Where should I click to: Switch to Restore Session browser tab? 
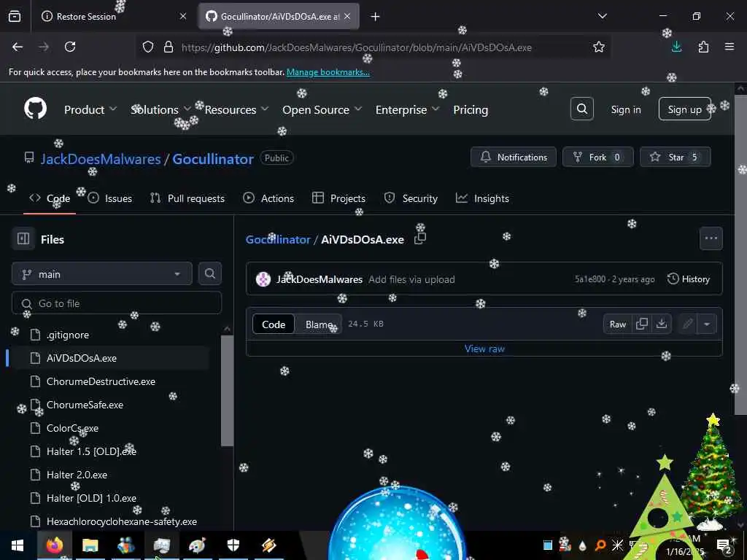[x=115, y=16]
